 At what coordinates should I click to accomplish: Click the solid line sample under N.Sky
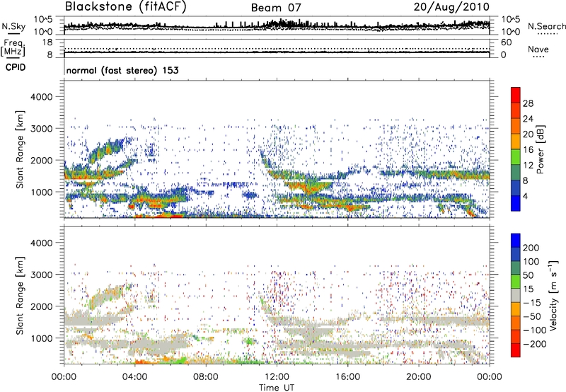(13, 33)
